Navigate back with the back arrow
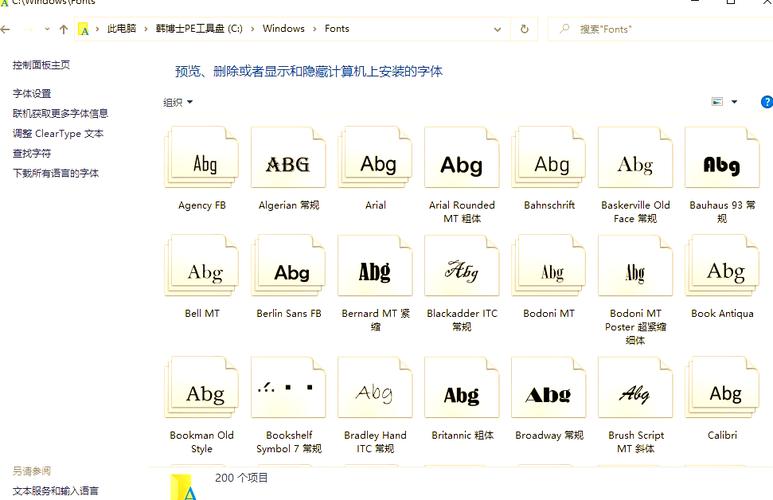The width and height of the screenshot is (773, 500). (5, 30)
